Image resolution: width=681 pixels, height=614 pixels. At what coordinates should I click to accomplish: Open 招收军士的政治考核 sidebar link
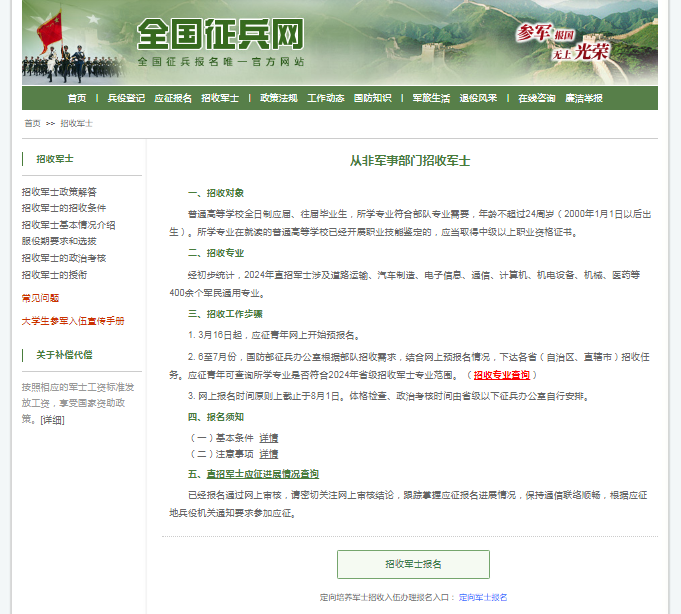tap(64, 258)
